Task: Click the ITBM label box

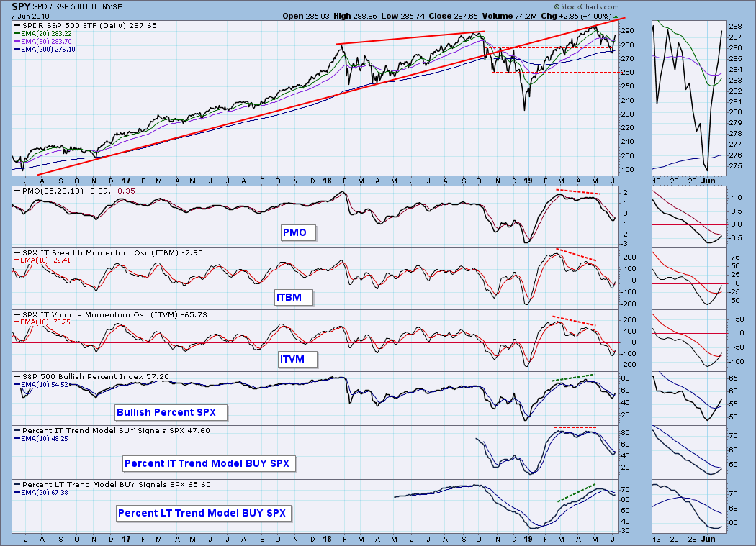Action: (x=294, y=297)
